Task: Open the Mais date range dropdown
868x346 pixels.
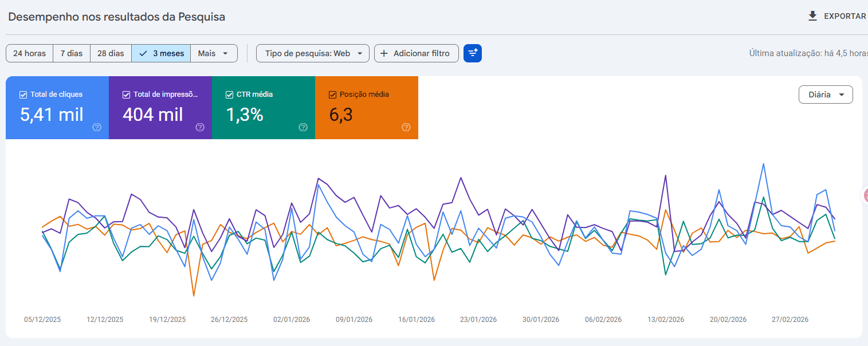Action: (214, 53)
